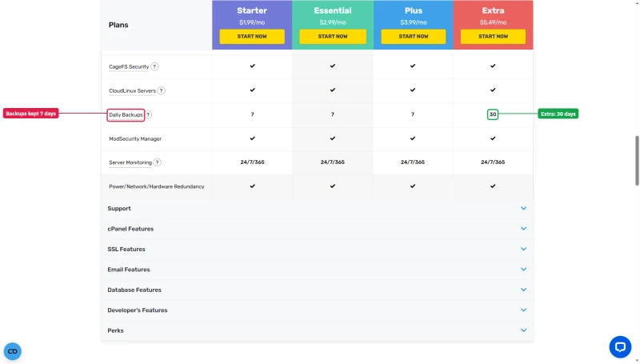The height and width of the screenshot is (364, 640).
Task: Expand the Email Features section
Action: pos(317,270)
